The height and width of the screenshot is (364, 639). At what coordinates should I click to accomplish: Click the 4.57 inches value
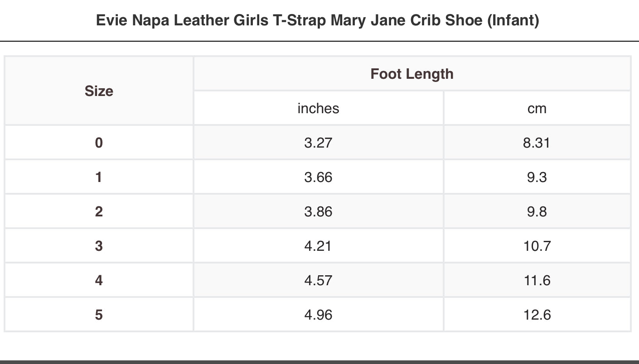(318, 280)
